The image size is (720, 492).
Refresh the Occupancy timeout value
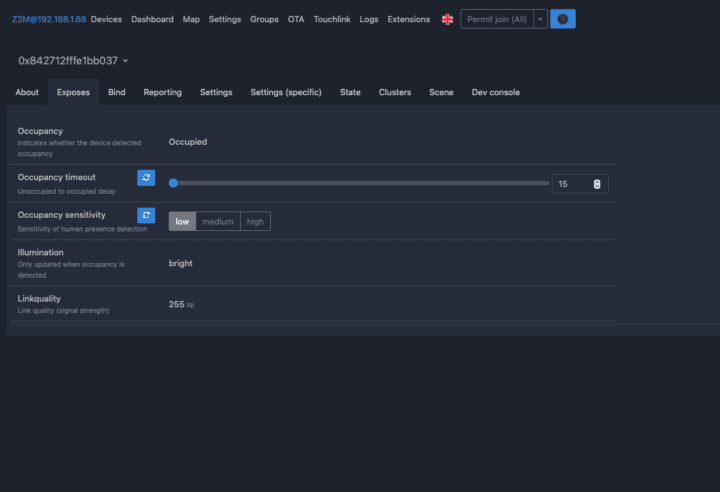tap(146, 178)
